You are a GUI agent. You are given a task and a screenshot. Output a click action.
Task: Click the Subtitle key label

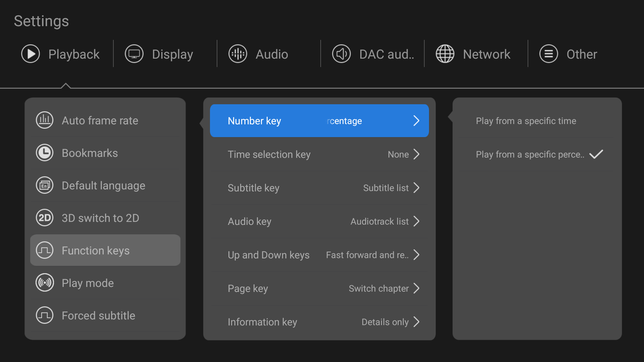click(x=253, y=188)
